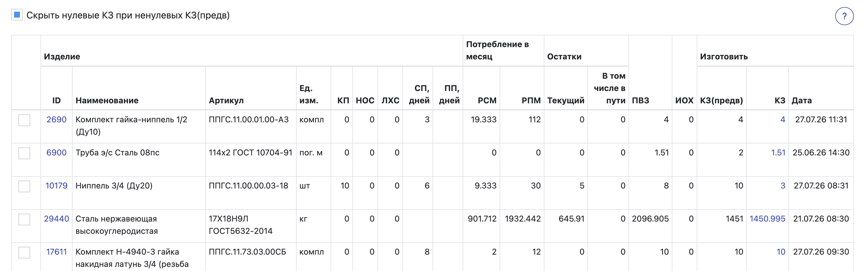Sort by the Наименование column header
Screen dimensions: 868x271
107,100
